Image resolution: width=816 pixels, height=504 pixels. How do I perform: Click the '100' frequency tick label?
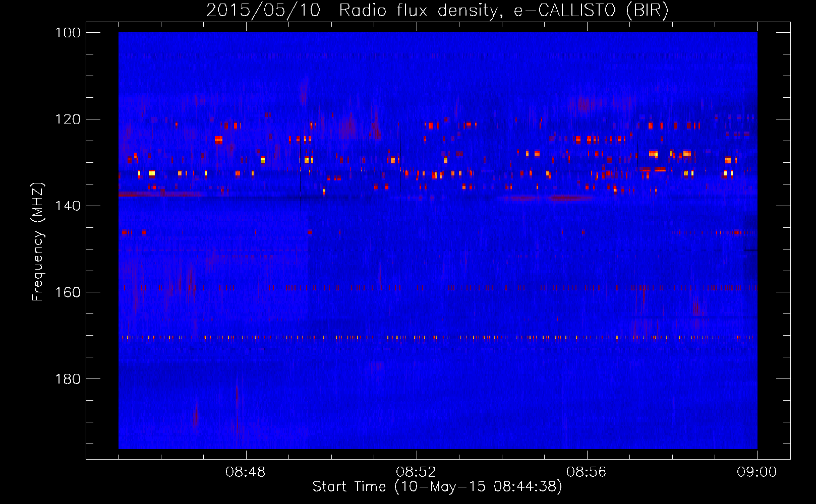click(x=68, y=33)
